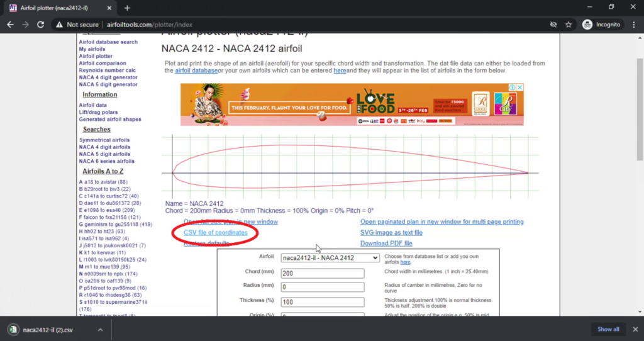Open N n0009sm to nplx (174) list

click(108, 274)
